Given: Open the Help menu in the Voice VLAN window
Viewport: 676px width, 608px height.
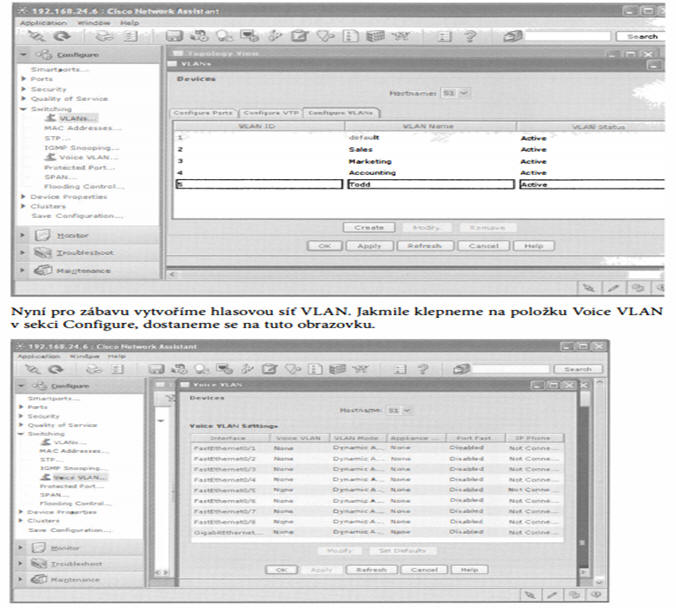Looking at the screenshot, I should 116,357.
